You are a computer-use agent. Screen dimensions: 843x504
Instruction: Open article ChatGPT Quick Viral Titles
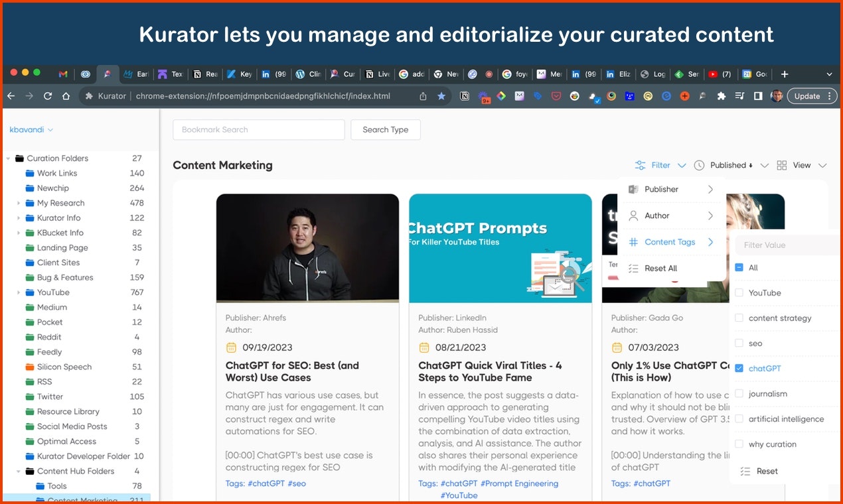click(x=490, y=371)
